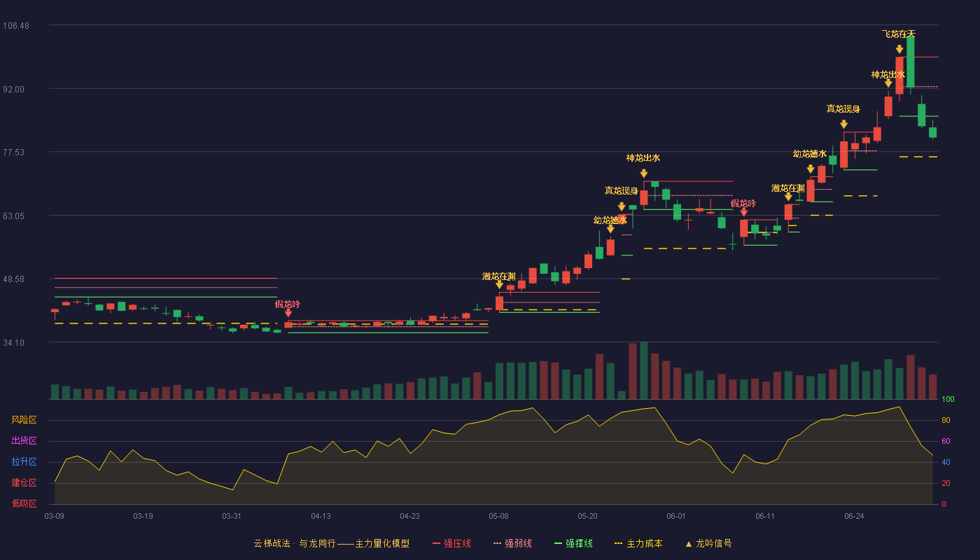Image resolution: width=980 pixels, height=560 pixels.
Task: Click the 神龙出水 arrow after 06-24
Action: click(x=888, y=83)
